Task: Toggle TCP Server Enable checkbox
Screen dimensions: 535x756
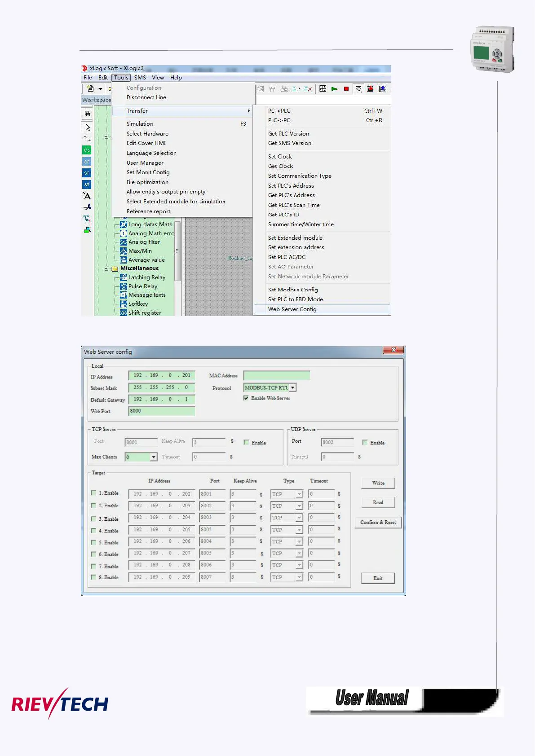Action: [246, 443]
